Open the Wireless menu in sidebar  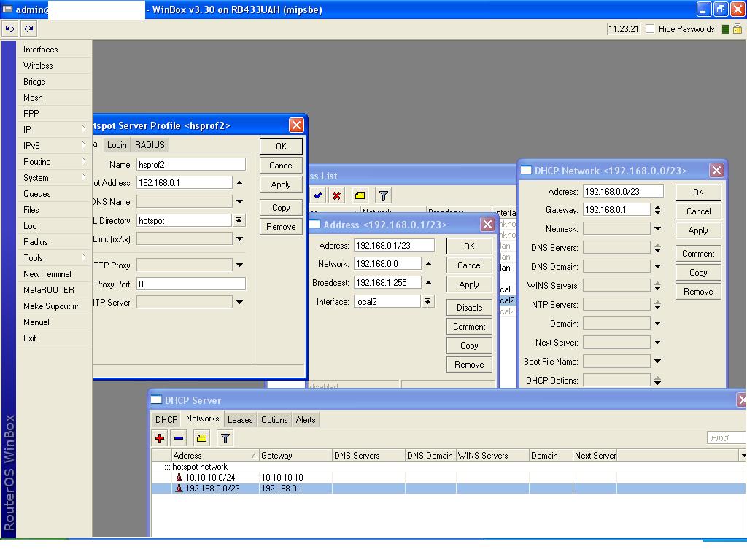point(38,66)
